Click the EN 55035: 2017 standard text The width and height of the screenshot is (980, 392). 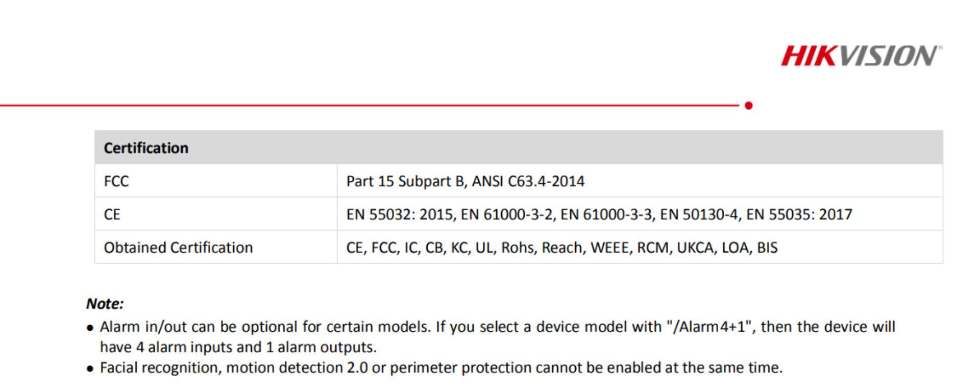tap(799, 214)
